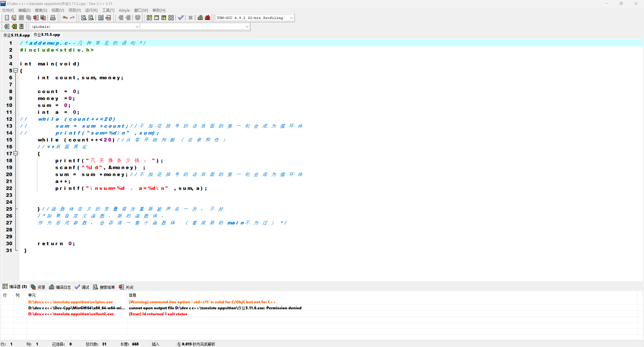Select the ld returned 1 exit status error row

click(158, 314)
